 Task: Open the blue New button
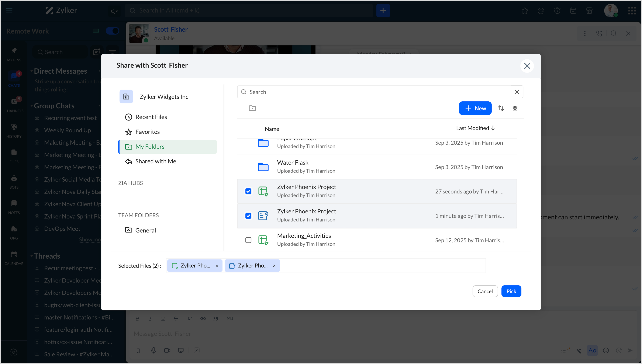point(475,108)
